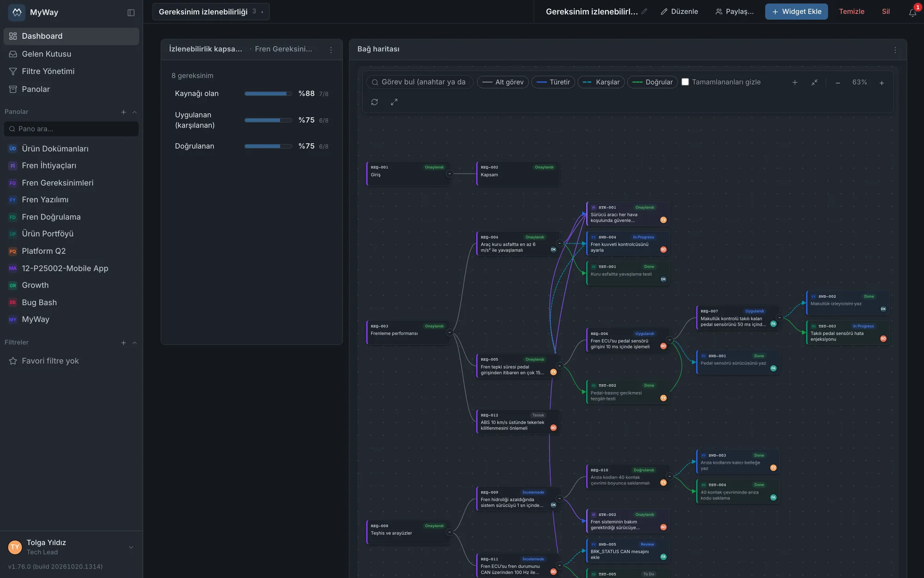
Task: Click Düzenle button
Action: (x=679, y=12)
